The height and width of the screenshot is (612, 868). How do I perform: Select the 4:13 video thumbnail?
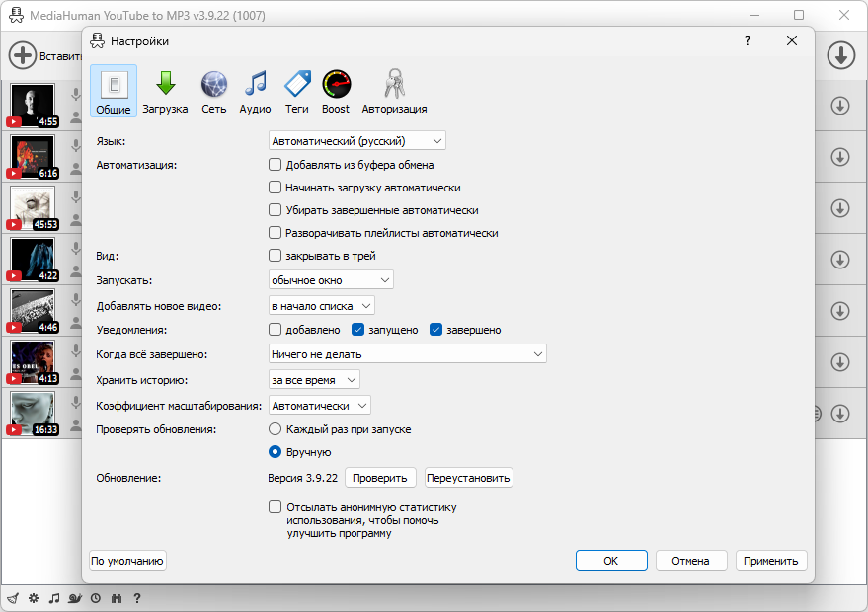coord(33,362)
